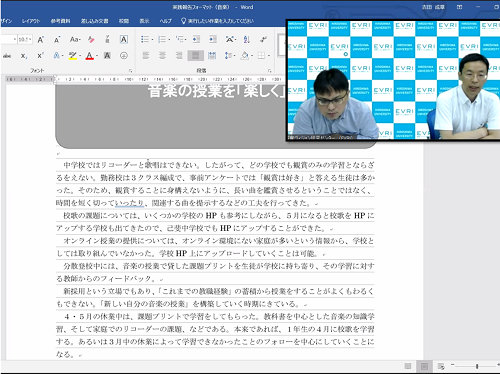Screen dimensions: 500x374
Task: Toggle subscript formatting
Action: point(24,56)
